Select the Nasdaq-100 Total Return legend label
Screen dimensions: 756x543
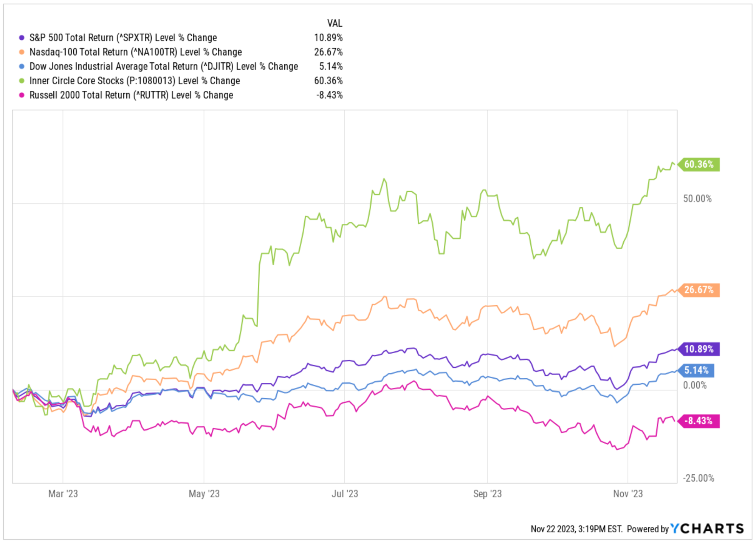click(x=136, y=52)
